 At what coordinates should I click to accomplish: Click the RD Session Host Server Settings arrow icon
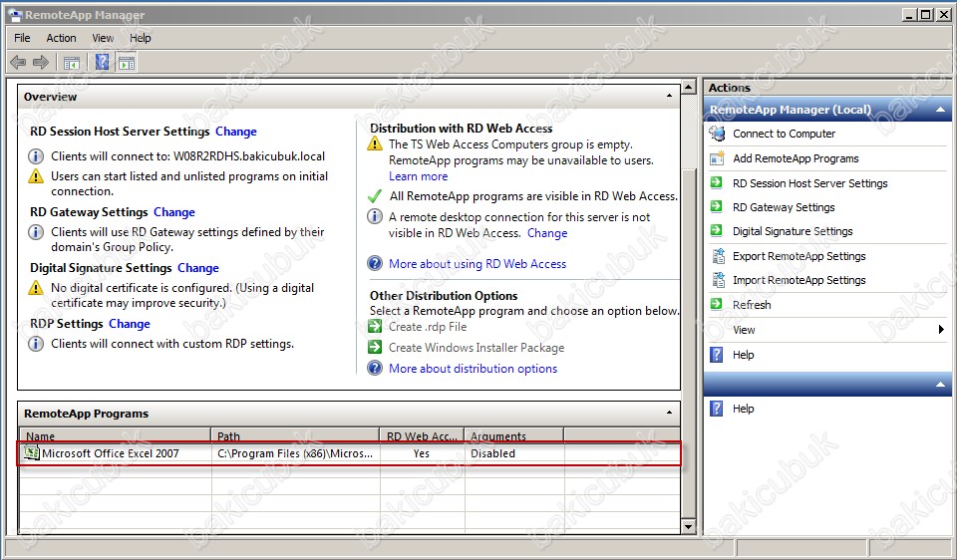pos(716,182)
